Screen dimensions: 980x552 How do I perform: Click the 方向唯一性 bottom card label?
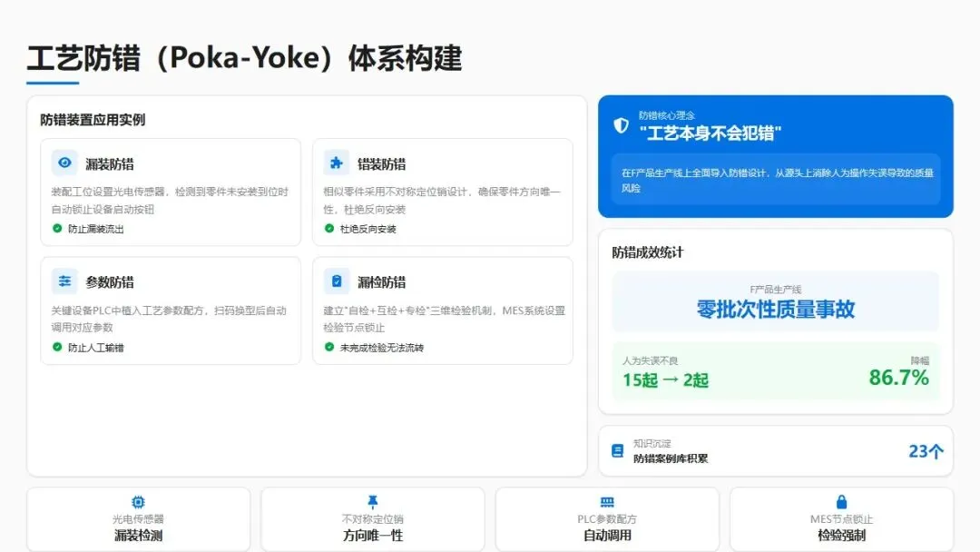373,535
